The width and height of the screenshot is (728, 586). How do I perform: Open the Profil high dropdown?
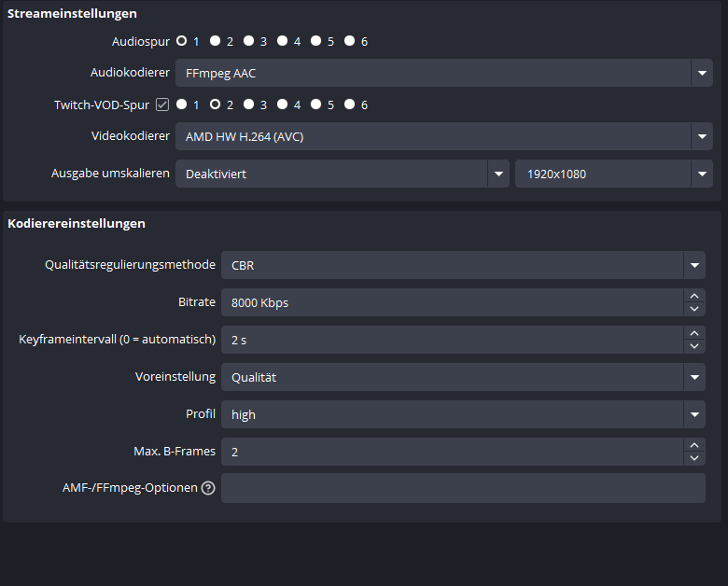tap(463, 414)
